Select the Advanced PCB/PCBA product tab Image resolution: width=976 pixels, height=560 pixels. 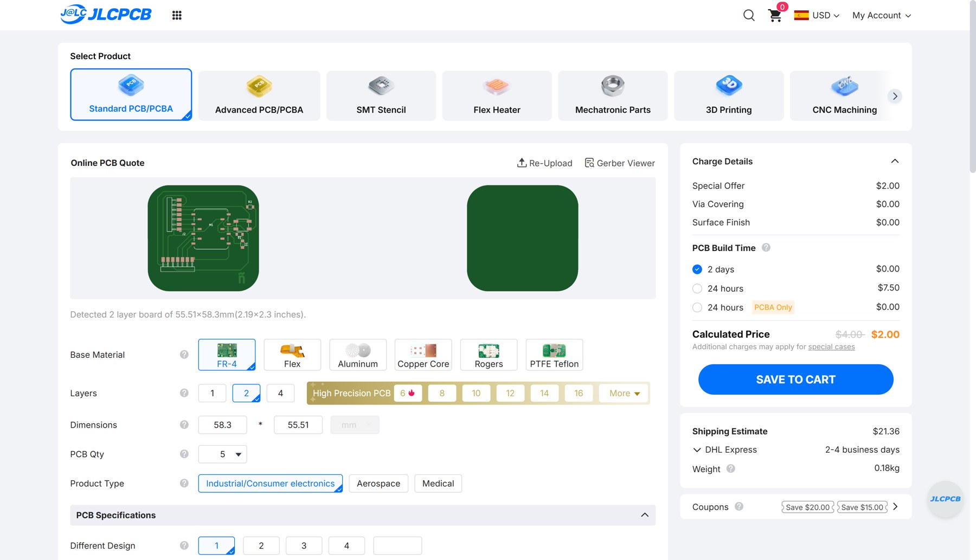pos(259,95)
